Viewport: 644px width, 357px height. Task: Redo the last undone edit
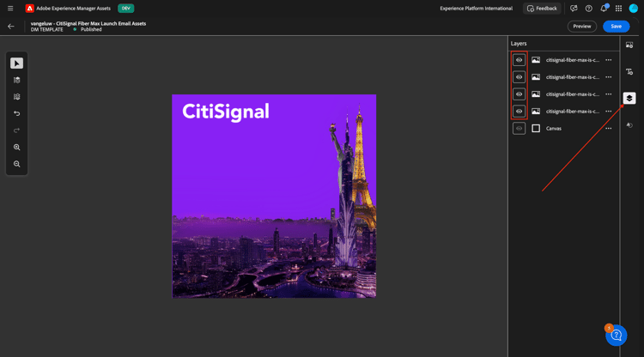click(x=17, y=130)
